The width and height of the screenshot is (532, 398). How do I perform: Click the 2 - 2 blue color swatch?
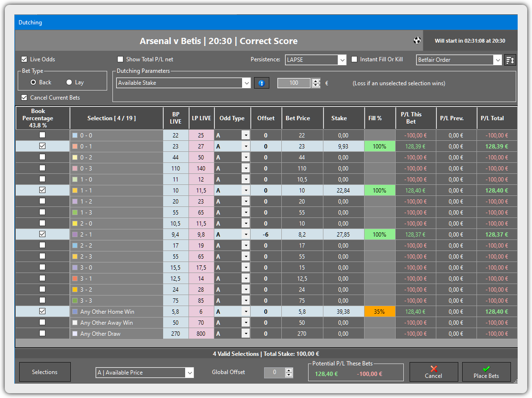[75, 246]
